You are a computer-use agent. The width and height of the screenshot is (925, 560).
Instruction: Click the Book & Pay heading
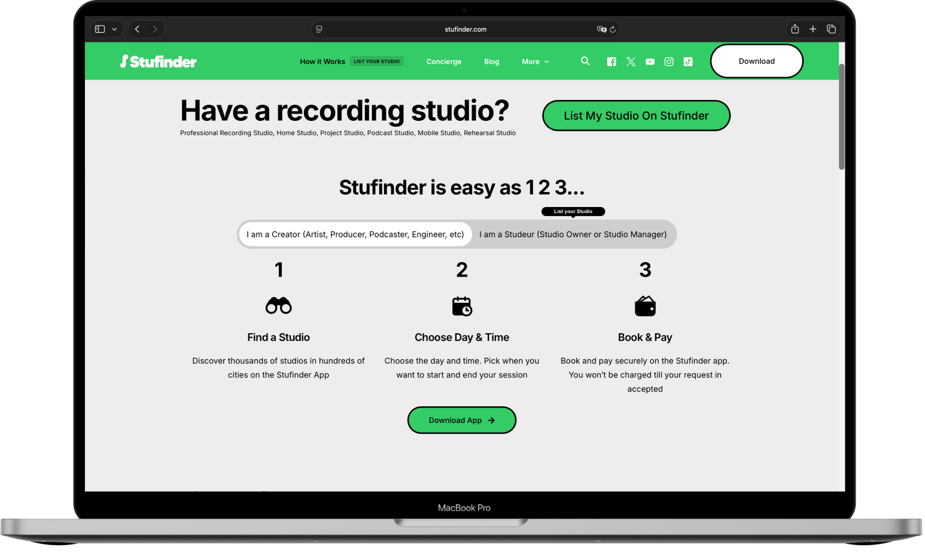[x=645, y=337]
